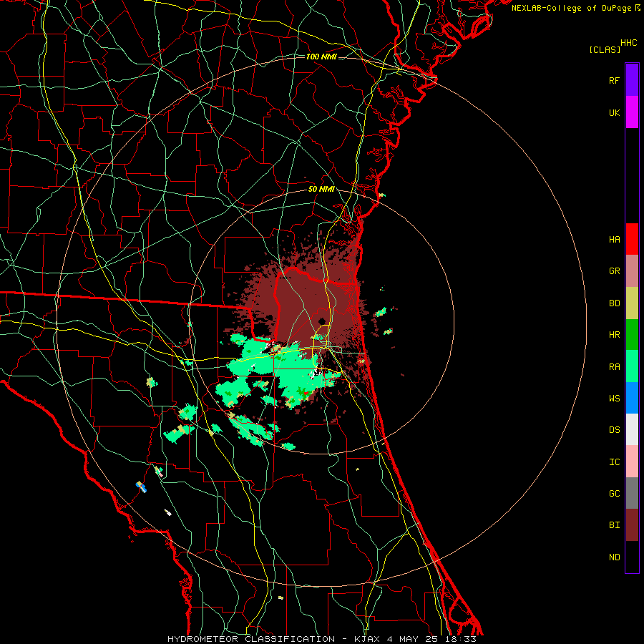Click the UK magenta legend swatch
The image size is (644, 644).
pyautogui.click(x=632, y=112)
